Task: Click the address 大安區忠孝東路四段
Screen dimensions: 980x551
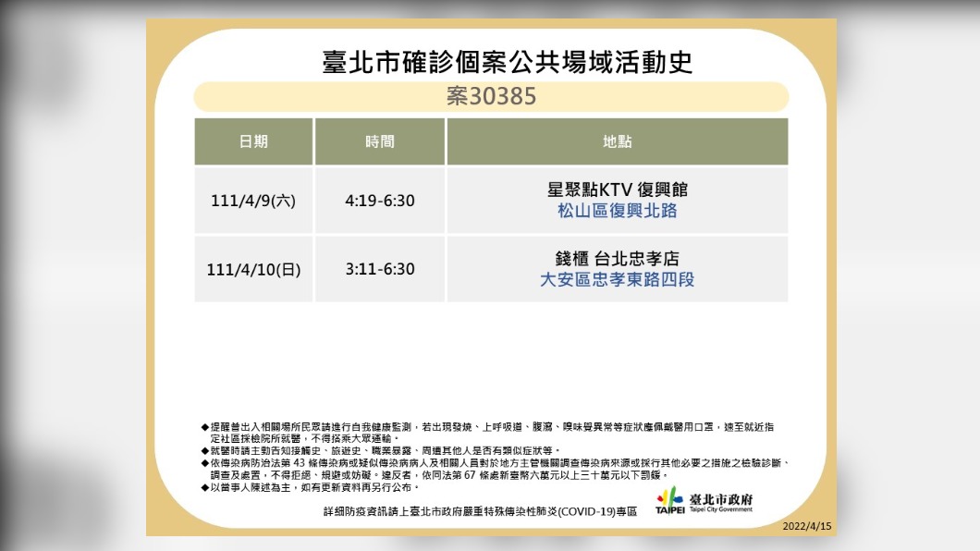Action: click(x=618, y=279)
